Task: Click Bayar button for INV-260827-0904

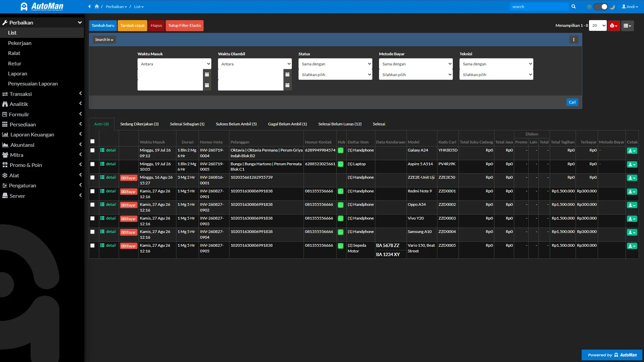Action: (x=129, y=232)
